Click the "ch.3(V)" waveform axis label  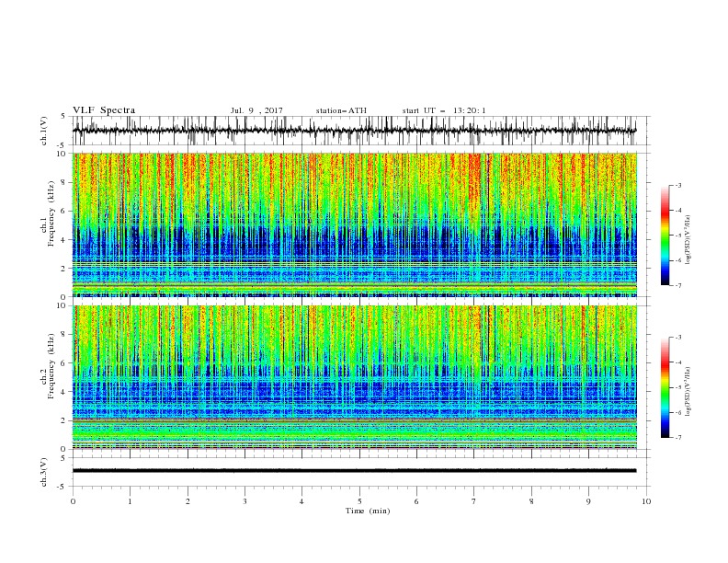tap(44, 472)
